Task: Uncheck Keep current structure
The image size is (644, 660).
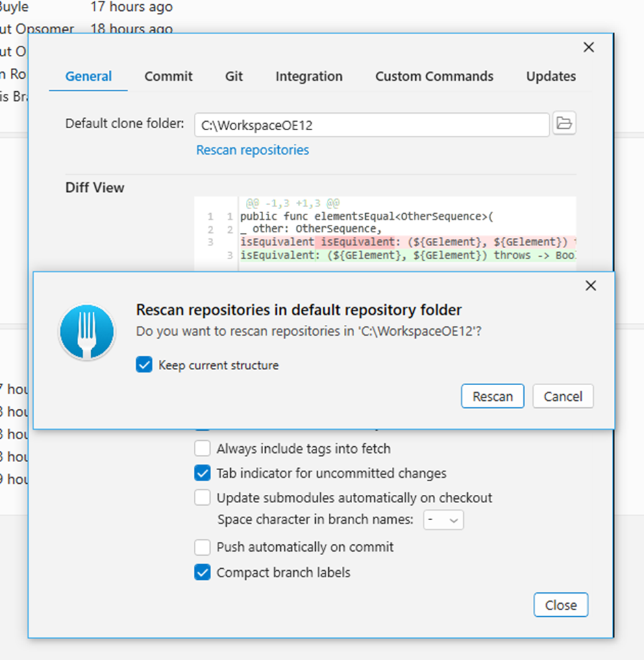Action: pos(144,365)
